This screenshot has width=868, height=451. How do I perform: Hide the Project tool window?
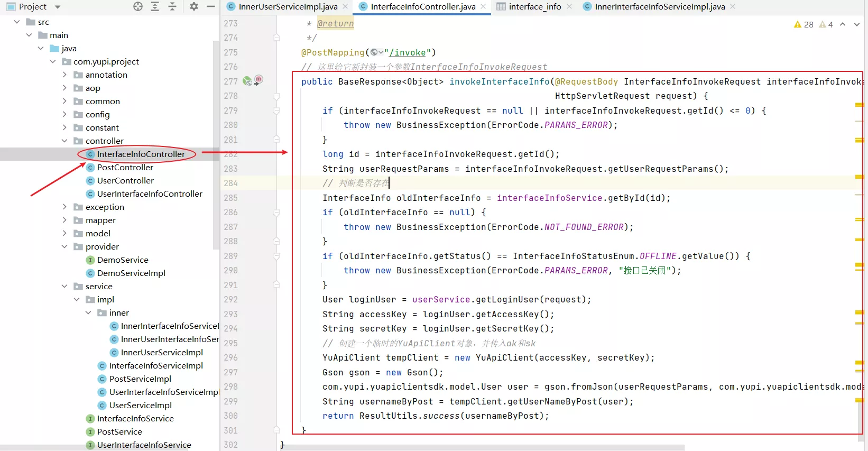(x=211, y=6)
